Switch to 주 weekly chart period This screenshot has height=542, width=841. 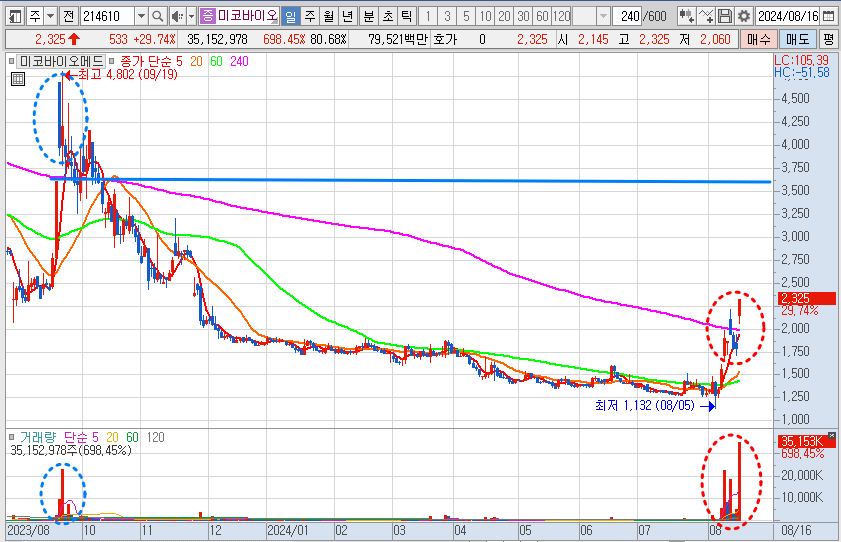[x=309, y=16]
